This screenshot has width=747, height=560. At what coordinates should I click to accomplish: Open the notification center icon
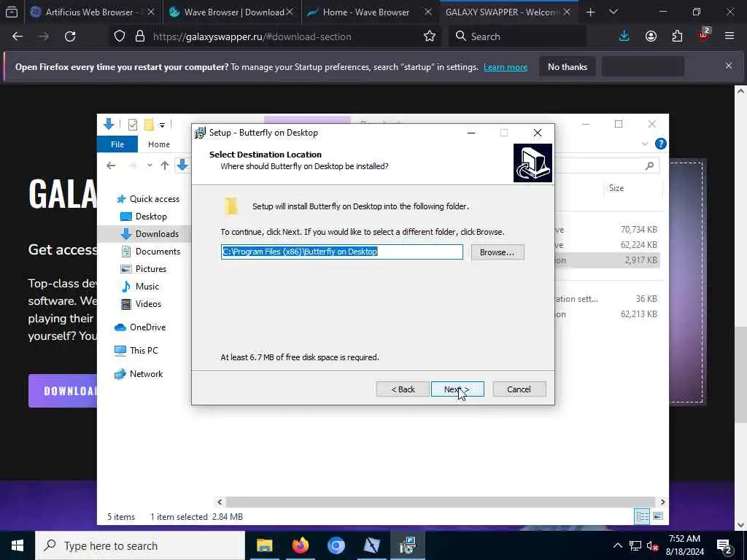(724, 546)
